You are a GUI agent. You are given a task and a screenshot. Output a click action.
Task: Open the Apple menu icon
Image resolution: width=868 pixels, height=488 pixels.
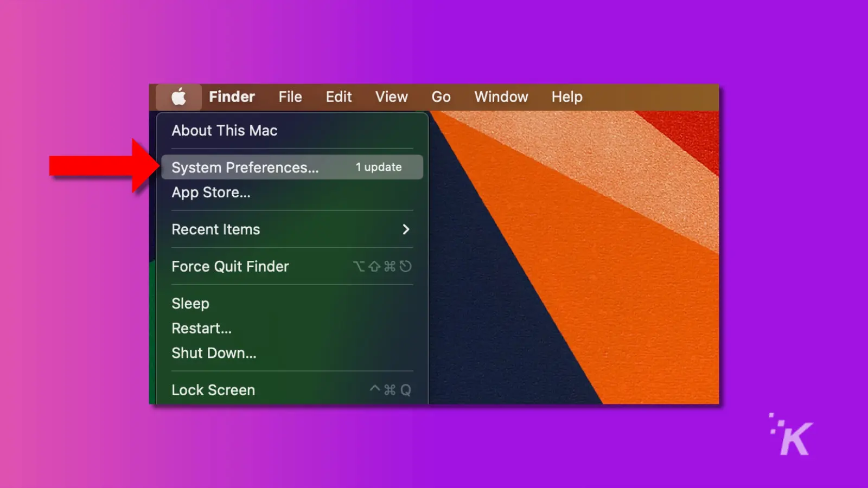click(x=178, y=97)
